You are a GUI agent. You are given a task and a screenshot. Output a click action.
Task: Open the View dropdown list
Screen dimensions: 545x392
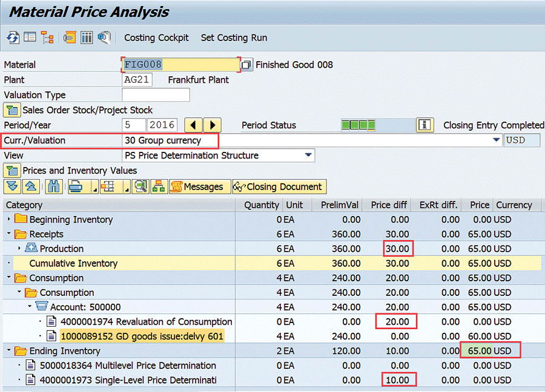(309, 155)
